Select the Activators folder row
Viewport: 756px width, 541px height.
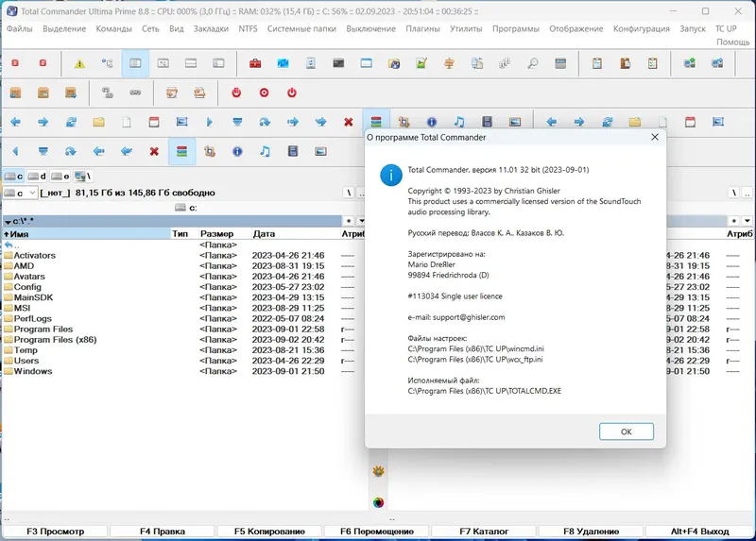point(183,255)
